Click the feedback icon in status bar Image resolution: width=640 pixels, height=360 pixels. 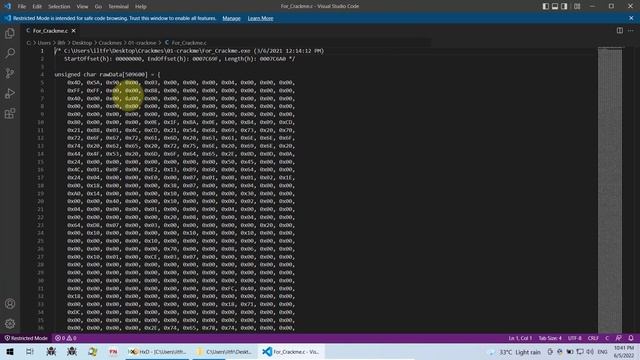pyautogui.click(x=618, y=338)
